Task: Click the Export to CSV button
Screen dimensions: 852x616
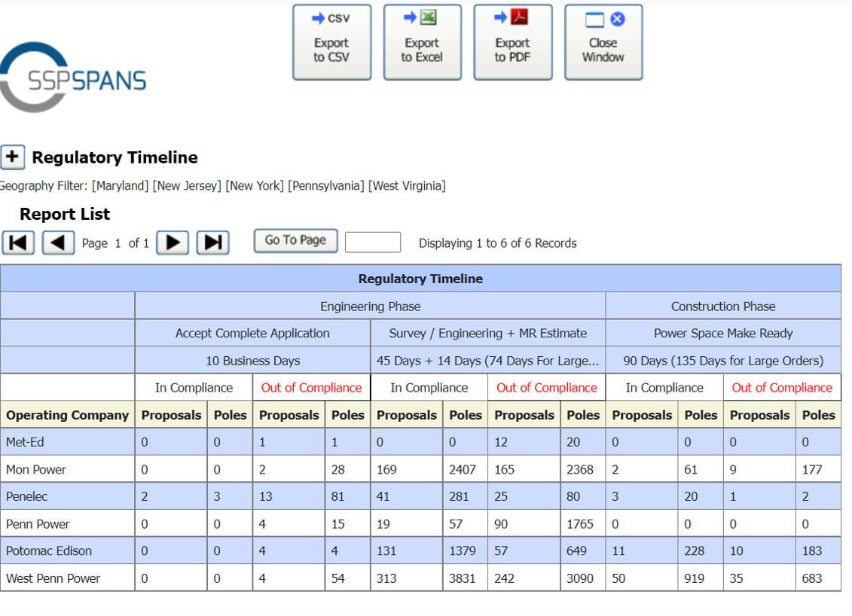Action: click(332, 42)
